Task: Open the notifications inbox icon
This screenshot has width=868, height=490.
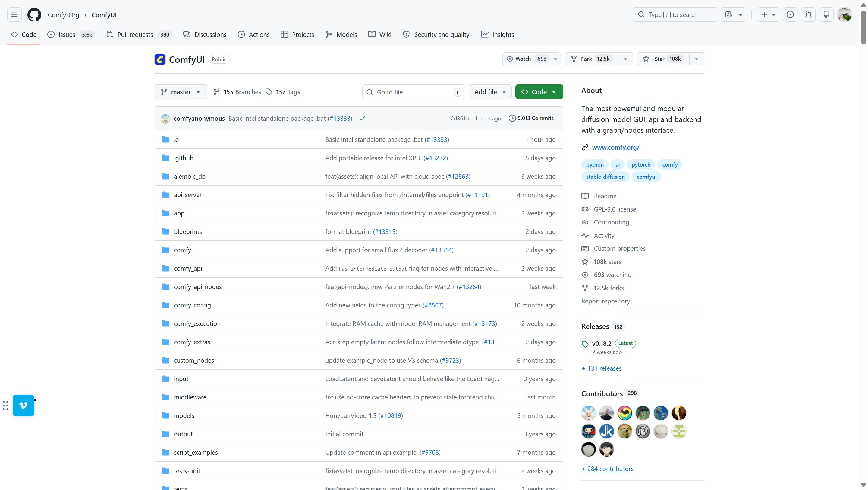Action: click(x=826, y=14)
